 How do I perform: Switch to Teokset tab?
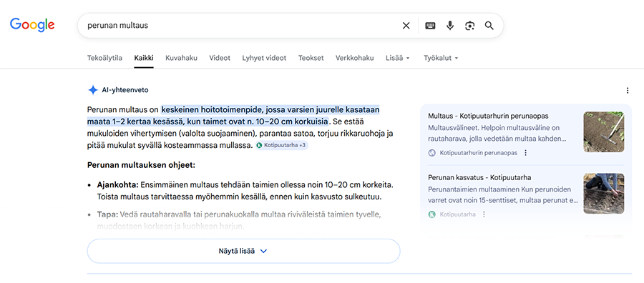pos(311,58)
